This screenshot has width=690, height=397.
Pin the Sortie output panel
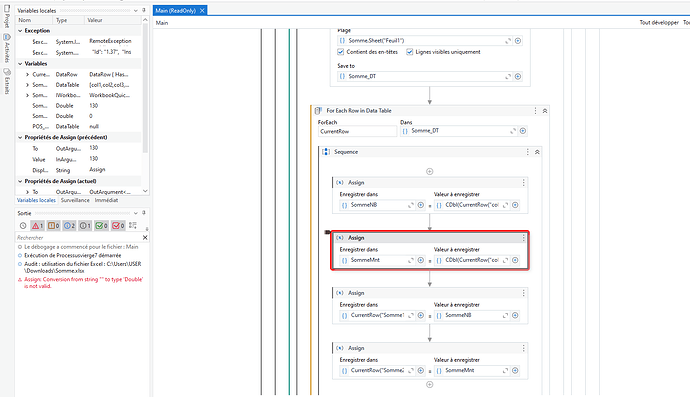[143, 213]
